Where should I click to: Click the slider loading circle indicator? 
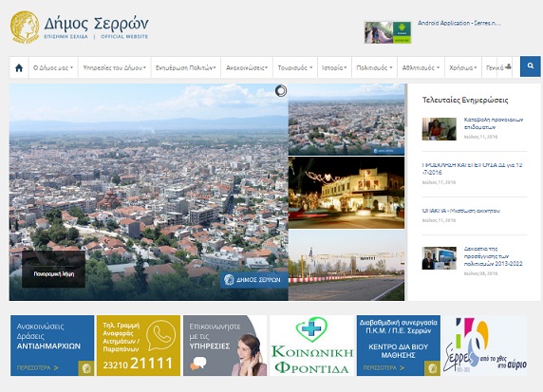tap(281, 91)
